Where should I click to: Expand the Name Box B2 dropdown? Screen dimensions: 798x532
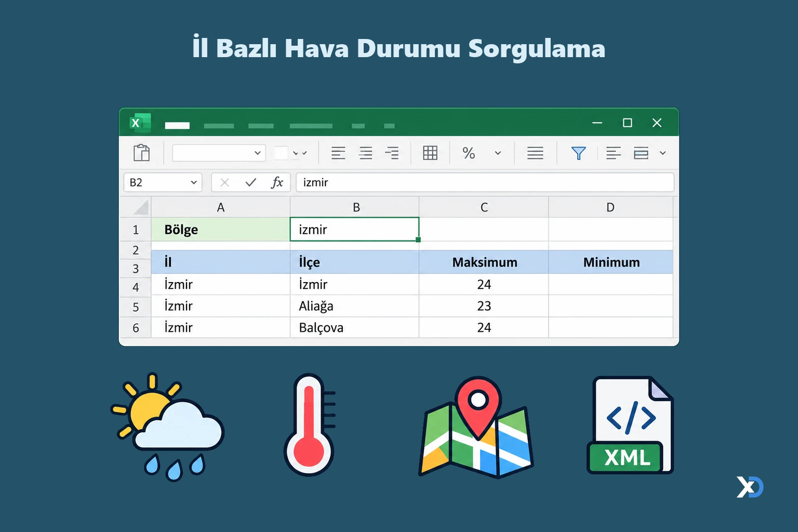[193, 182]
